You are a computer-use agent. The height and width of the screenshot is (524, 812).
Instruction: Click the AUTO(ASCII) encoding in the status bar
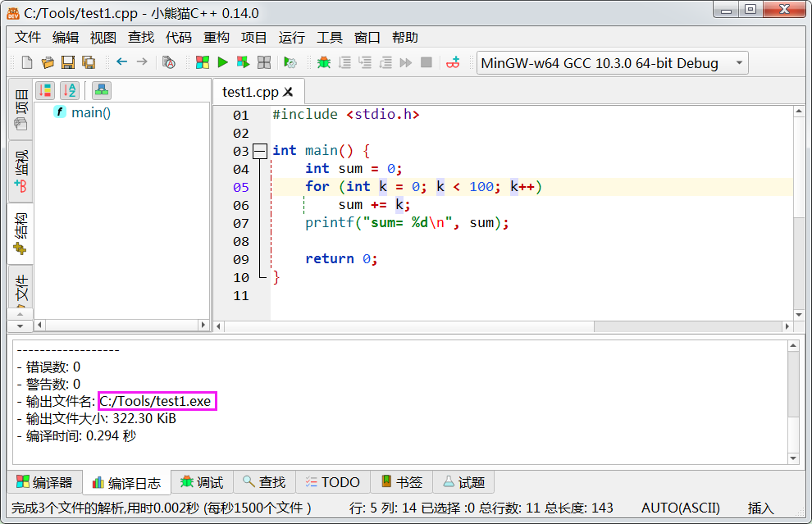pyautogui.click(x=681, y=508)
